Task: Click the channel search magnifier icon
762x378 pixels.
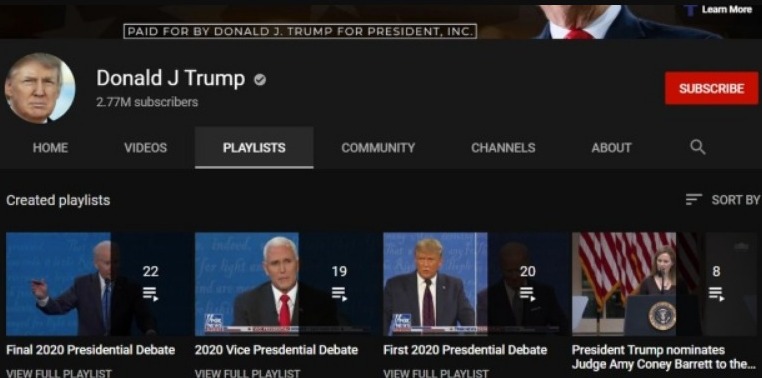Action: [x=697, y=147]
